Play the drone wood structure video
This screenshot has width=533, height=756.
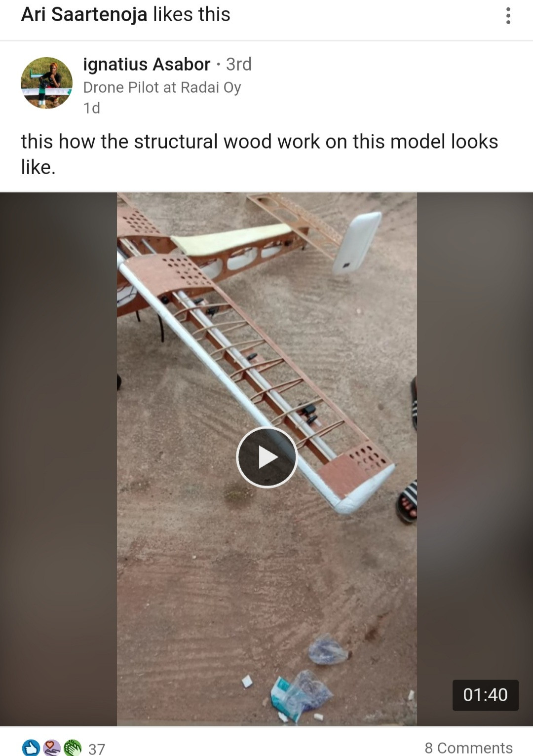tap(266, 457)
